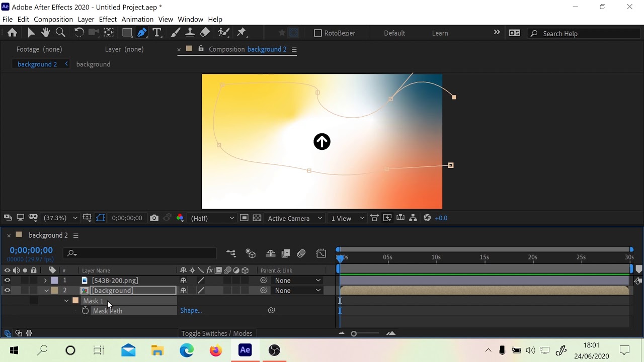Open the Composition menu
Viewport: 644px width, 362px height.
pos(53,19)
